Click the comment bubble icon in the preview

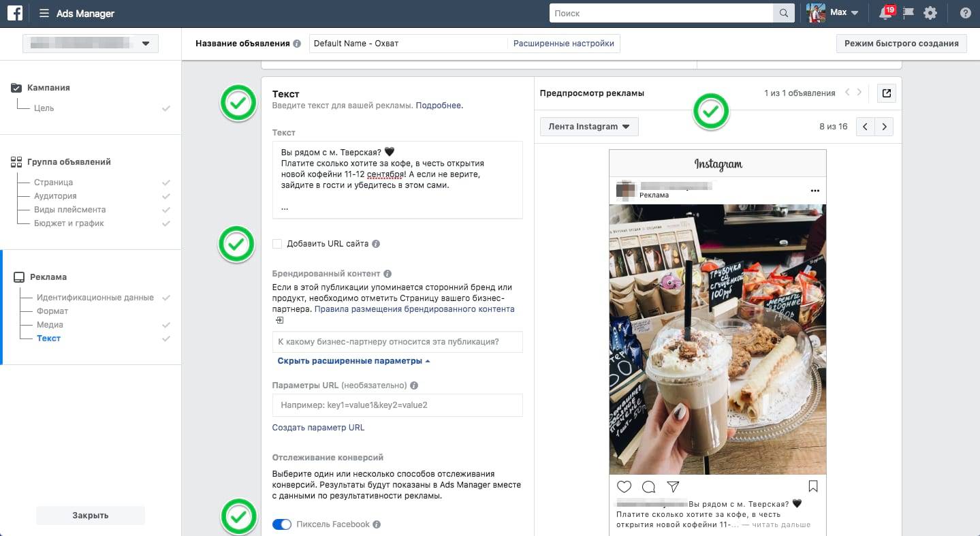[x=648, y=486]
